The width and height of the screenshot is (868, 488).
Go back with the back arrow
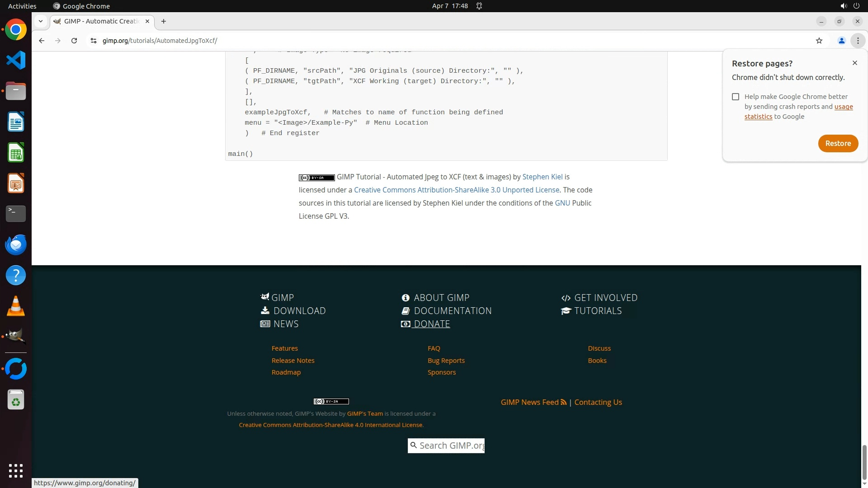pos(42,41)
